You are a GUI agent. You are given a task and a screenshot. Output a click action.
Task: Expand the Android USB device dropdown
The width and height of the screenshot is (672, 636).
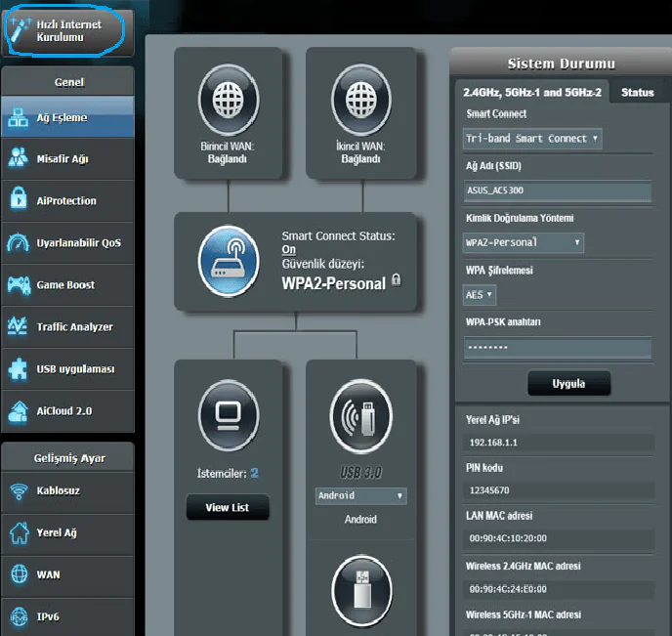(360, 496)
